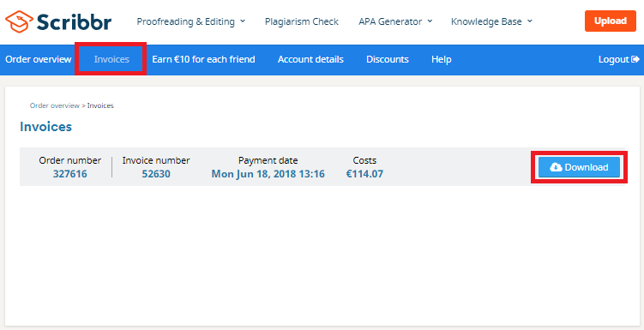Open the Plagiarism Check page
This screenshot has height=330, width=644.
[302, 21]
